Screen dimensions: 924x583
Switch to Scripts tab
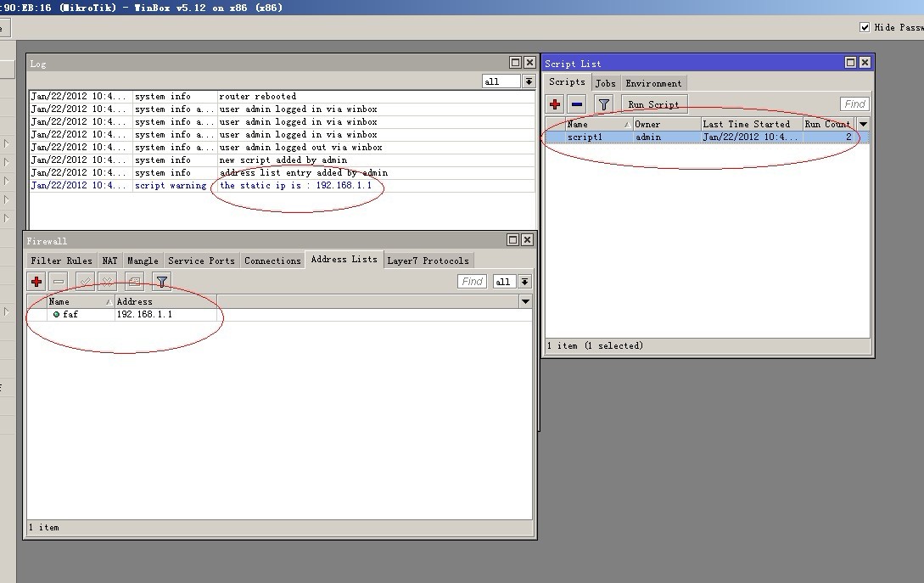point(567,82)
